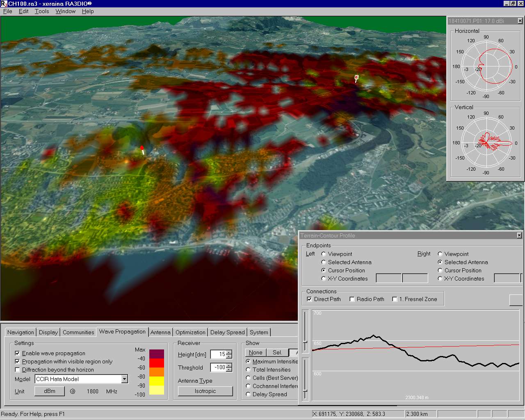
Task: Select the white antenna marker on the map
Action: [356, 78]
